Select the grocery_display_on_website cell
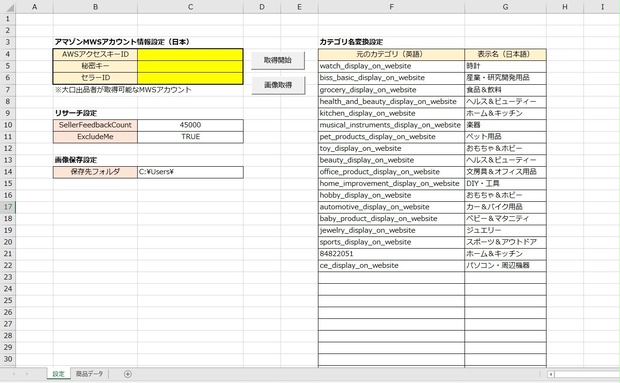This screenshot has height=383, width=620. 391,90
